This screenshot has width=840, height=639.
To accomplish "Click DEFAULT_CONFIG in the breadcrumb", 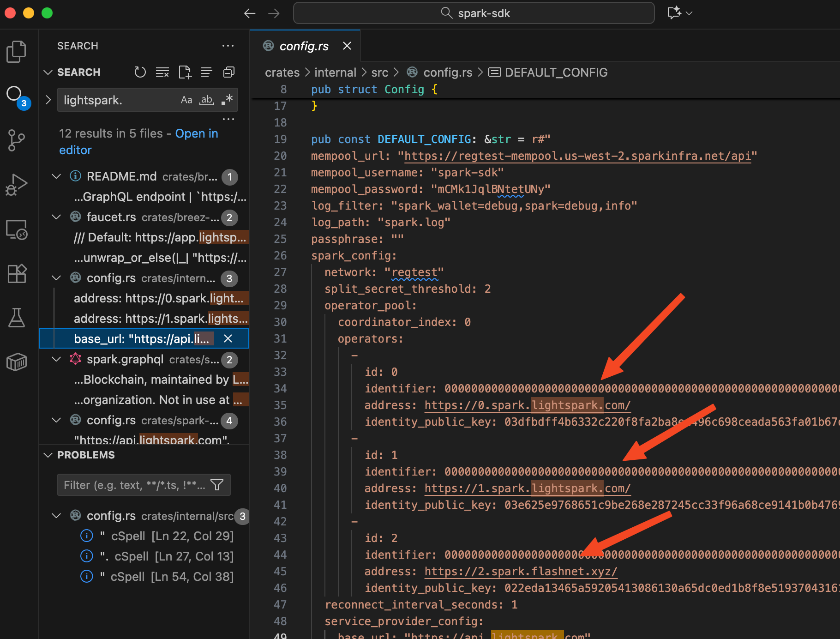I will click(x=556, y=72).
